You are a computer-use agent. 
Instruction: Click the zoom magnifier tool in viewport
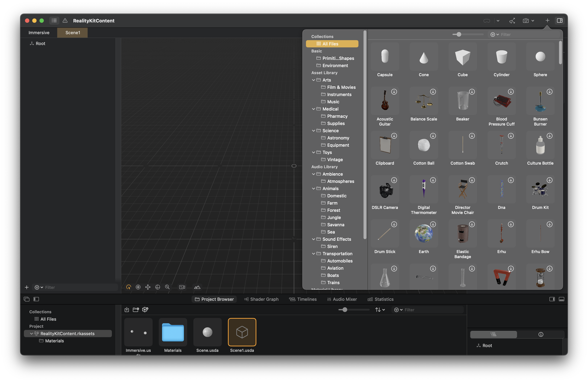(167, 287)
